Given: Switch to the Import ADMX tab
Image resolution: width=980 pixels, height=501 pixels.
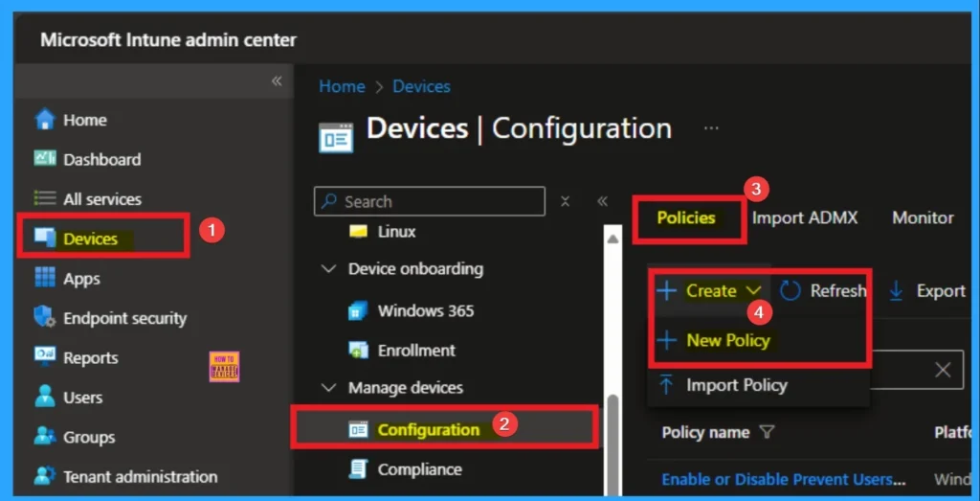Looking at the screenshot, I should click(x=804, y=218).
